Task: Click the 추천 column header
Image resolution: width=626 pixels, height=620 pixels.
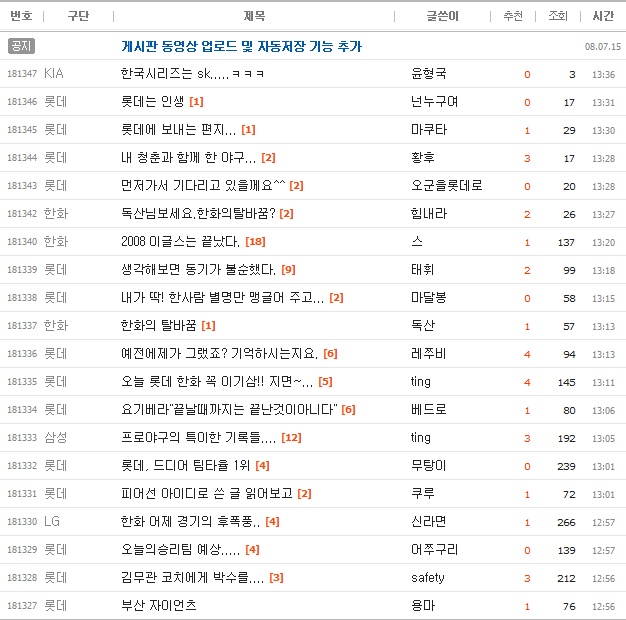Action: coord(513,16)
